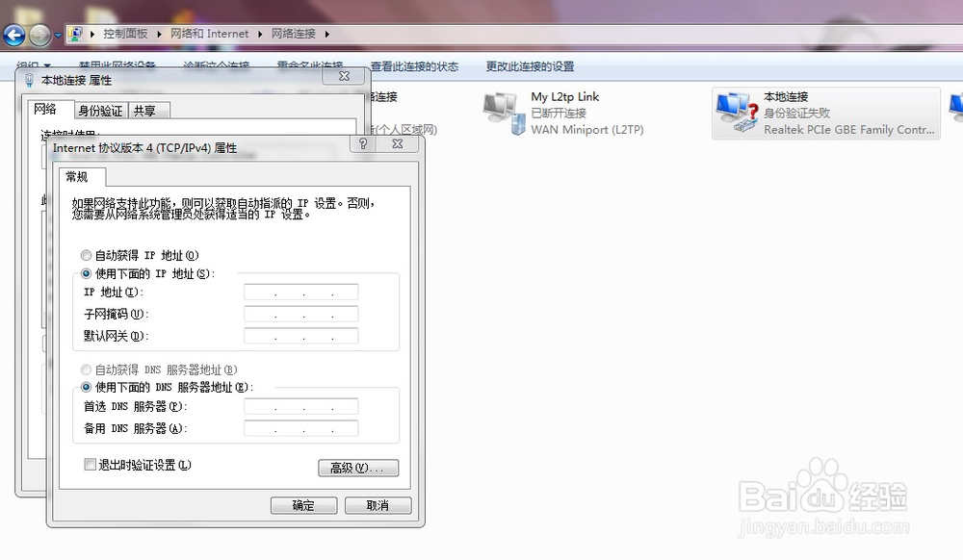Click the help question mark on TCP/IPv4 dialog
963x560 pixels.
click(364, 143)
